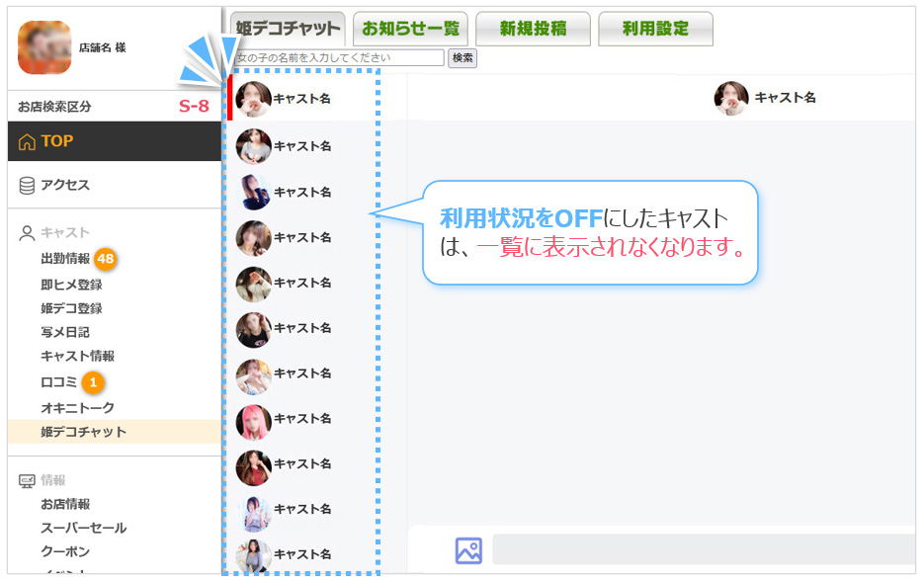The height and width of the screenshot is (581, 924).
Task: Switch to the 新規投稿 tab
Action: (x=533, y=29)
